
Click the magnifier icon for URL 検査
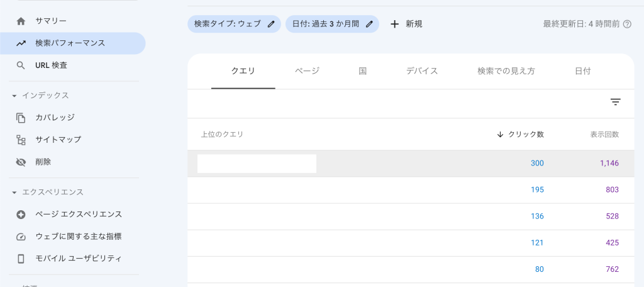pos(21,65)
